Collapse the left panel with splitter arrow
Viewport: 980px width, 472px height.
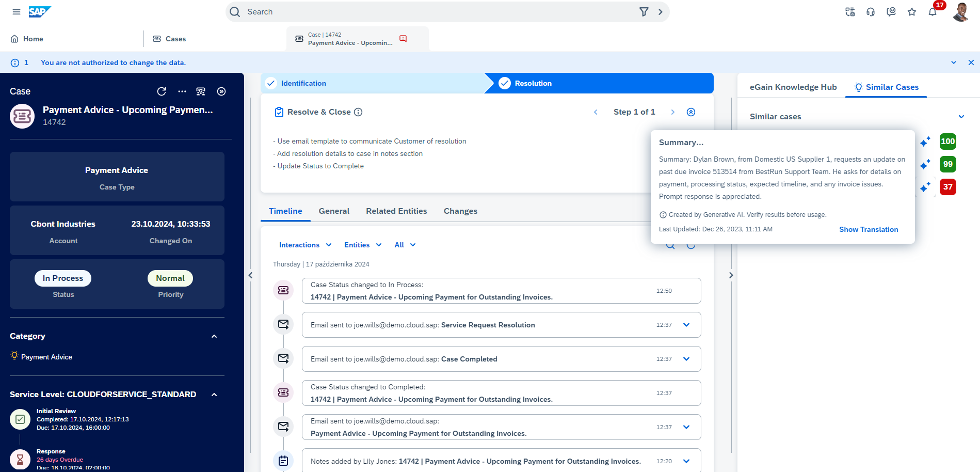click(x=250, y=275)
